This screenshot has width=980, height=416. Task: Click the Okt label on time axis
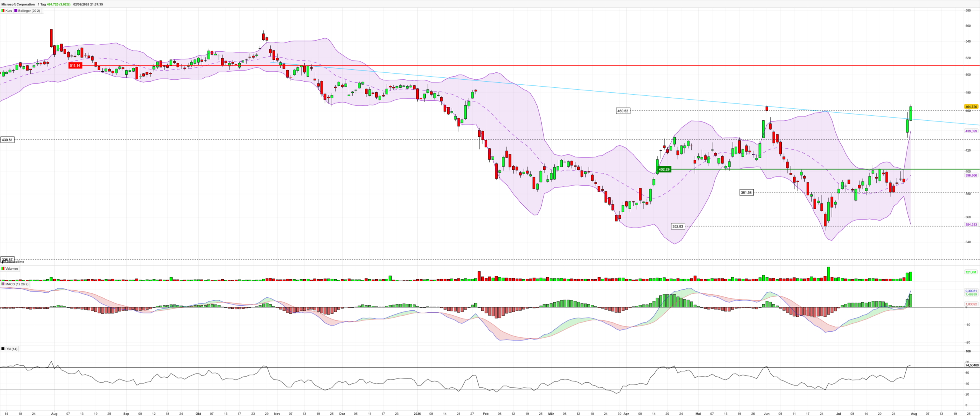[x=198, y=414]
